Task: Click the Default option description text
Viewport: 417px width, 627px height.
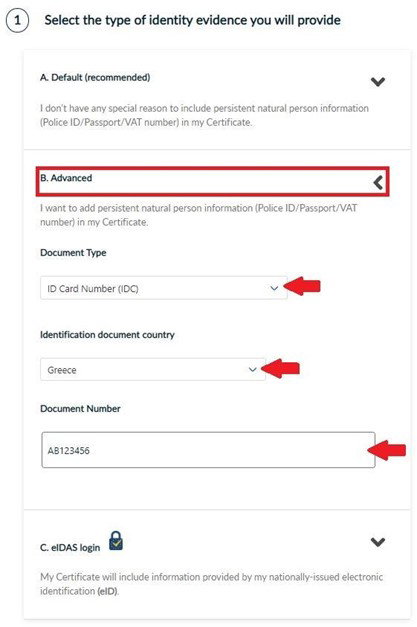Action: pyautogui.click(x=204, y=115)
